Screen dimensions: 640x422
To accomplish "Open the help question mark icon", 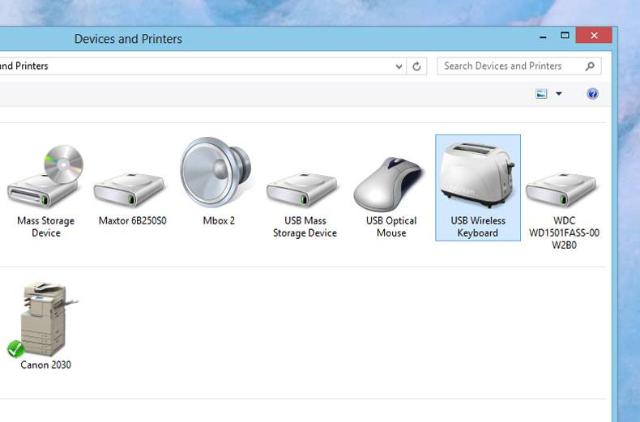I will click(592, 94).
